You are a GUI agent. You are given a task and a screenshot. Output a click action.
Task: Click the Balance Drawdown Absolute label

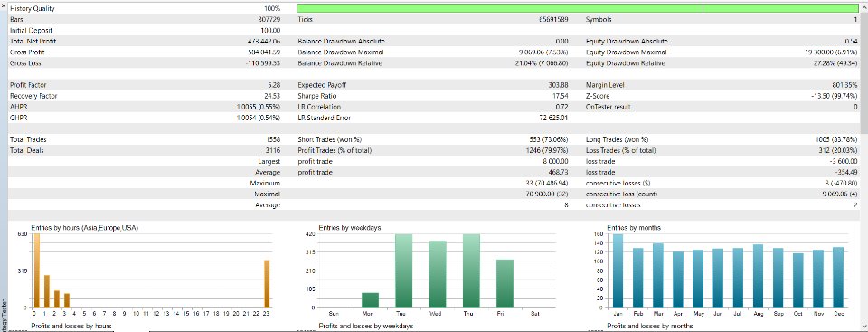(341, 42)
